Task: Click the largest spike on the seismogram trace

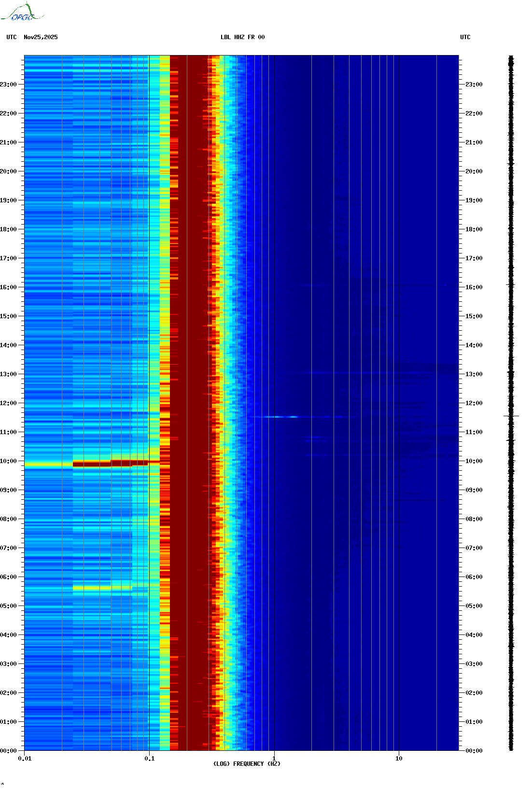Action: 511,416
